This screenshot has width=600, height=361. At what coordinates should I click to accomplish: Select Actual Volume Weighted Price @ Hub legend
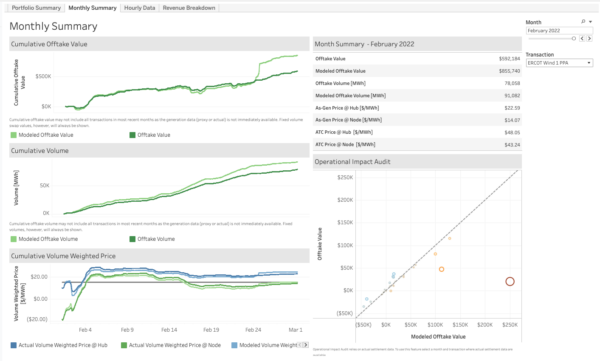pyautogui.click(x=59, y=345)
